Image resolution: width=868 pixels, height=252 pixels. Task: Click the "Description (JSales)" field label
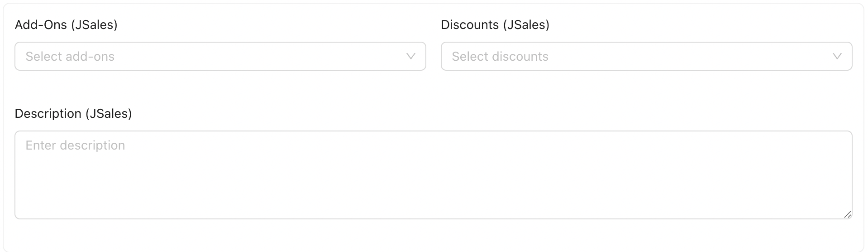[x=73, y=113]
